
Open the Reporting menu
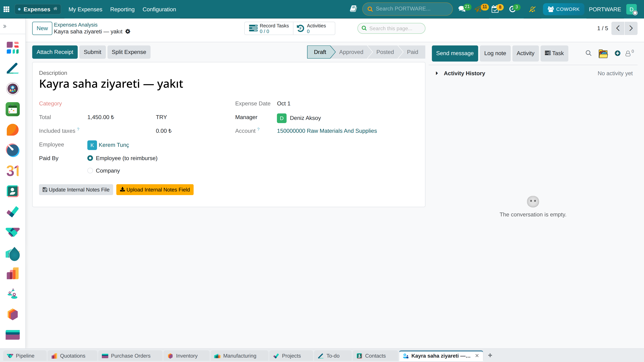[x=122, y=9]
